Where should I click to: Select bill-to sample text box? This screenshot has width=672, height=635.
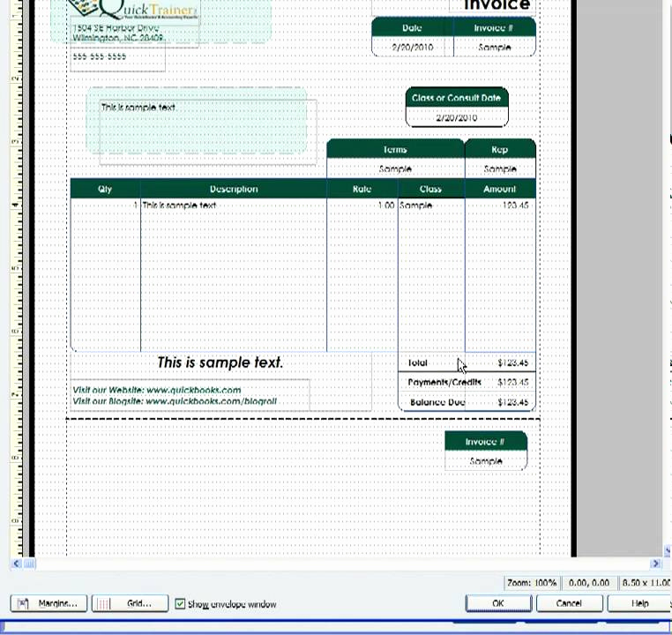point(208,132)
